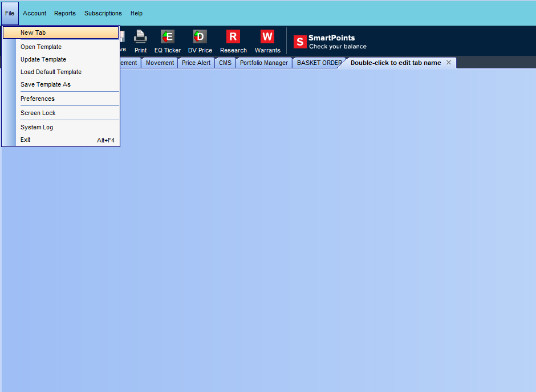Choose Save Template As option
This screenshot has height=392, width=536.
click(x=46, y=84)
